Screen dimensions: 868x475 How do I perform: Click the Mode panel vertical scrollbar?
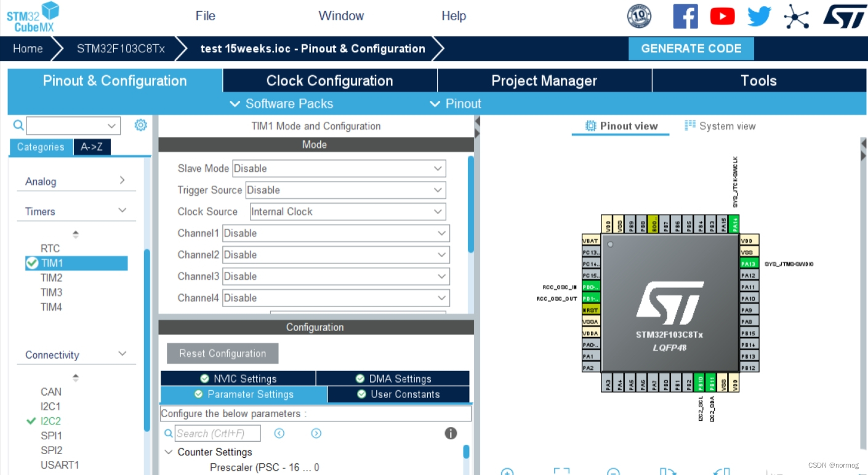click(471, 203)
